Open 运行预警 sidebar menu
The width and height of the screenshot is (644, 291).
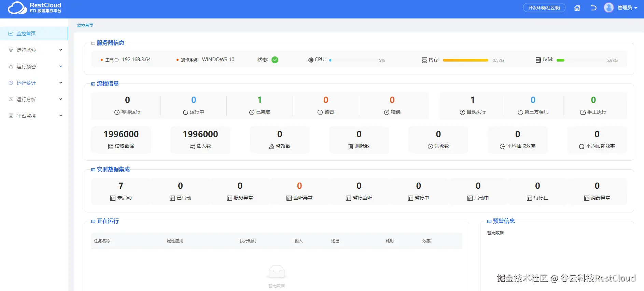click(x=34, y=66)
